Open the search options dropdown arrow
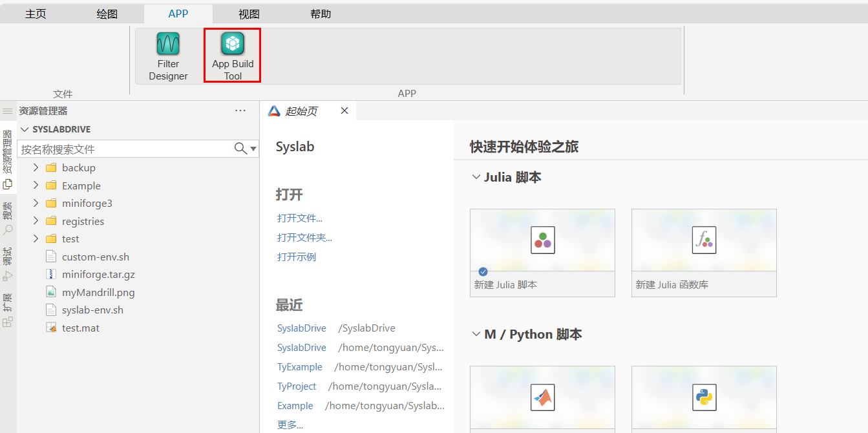Screen dimensions: 868x433 [x=253, y=149]
